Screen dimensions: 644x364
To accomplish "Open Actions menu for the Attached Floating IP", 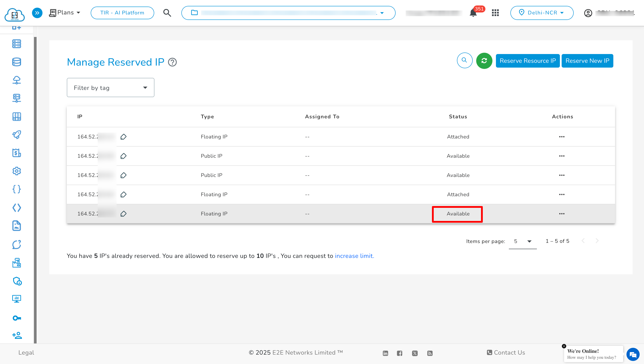I will (x=562, y=136).
